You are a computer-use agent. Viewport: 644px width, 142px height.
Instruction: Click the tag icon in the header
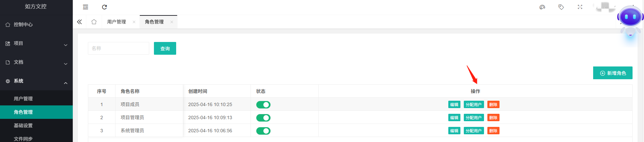coord(561,7)
